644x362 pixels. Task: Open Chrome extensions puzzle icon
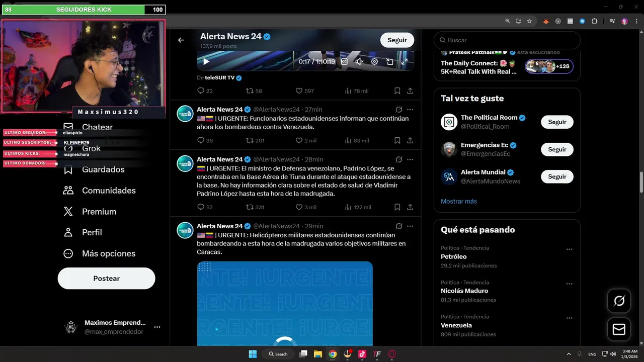click(x=595, y=21)
